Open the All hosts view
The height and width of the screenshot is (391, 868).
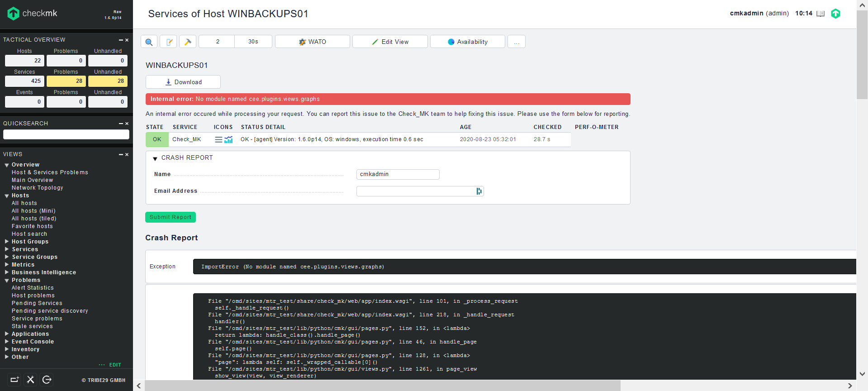24,203
